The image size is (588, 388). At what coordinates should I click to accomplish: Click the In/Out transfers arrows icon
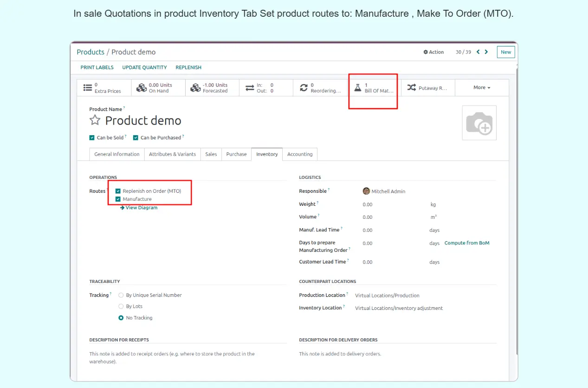pyautogui.click(x=250, y=88)
